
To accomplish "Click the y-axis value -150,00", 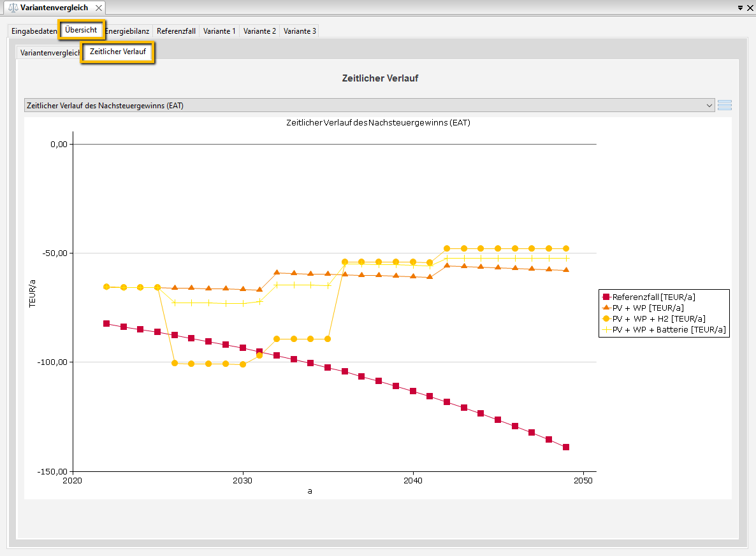I will [x=52, y=472].
